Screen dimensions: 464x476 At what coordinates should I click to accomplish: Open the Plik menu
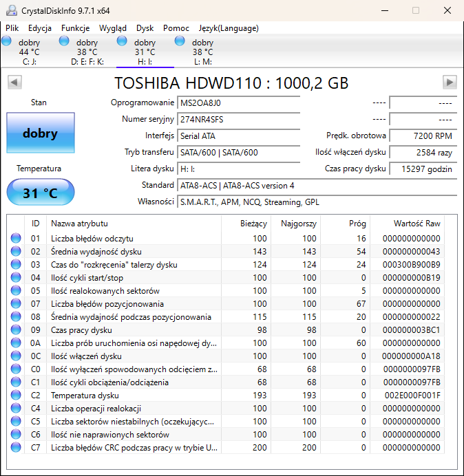(x=12, y=28)
